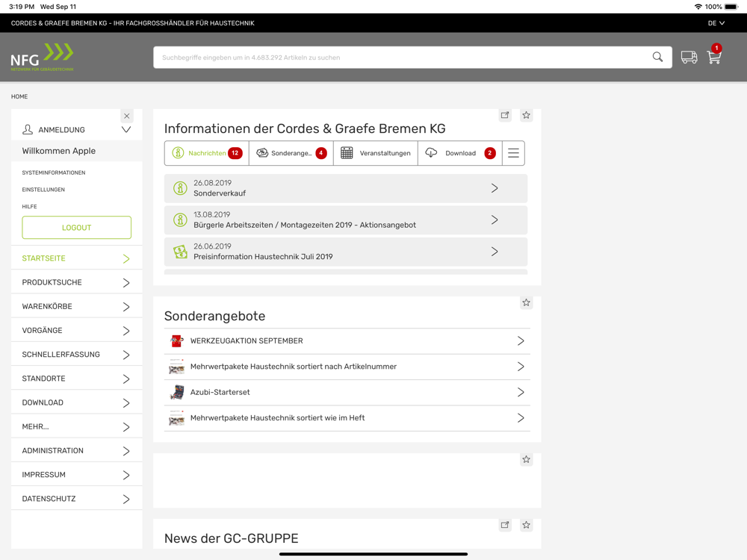The height and width of the screenshot is (560, 747).
Task: Select the Sonderangebote tab
Action: 291,153
